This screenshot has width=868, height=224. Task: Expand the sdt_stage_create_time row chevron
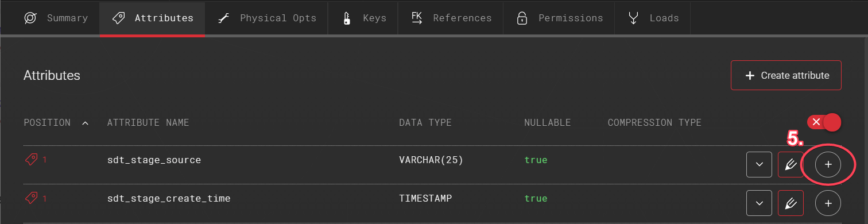(759, 203)
